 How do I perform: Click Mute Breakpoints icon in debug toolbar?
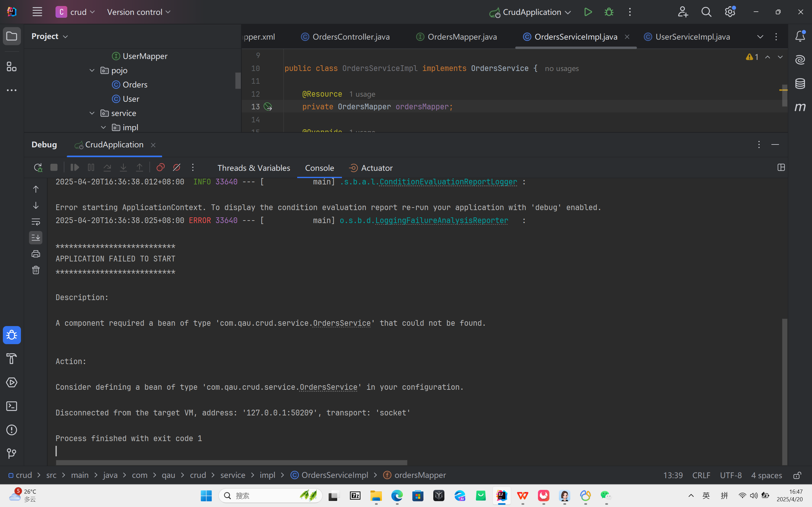[x=176, y=167]
